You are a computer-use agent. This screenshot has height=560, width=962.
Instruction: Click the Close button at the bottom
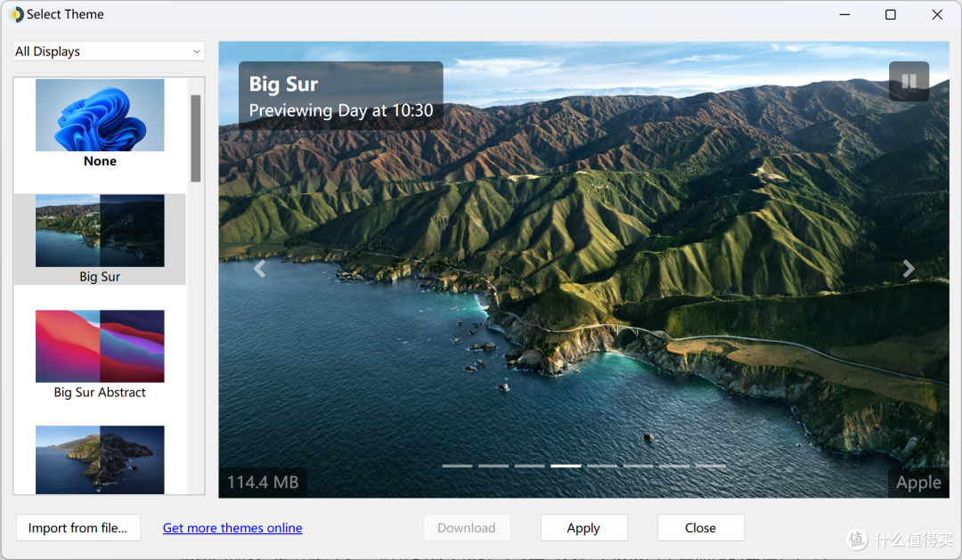pos(701,528)
